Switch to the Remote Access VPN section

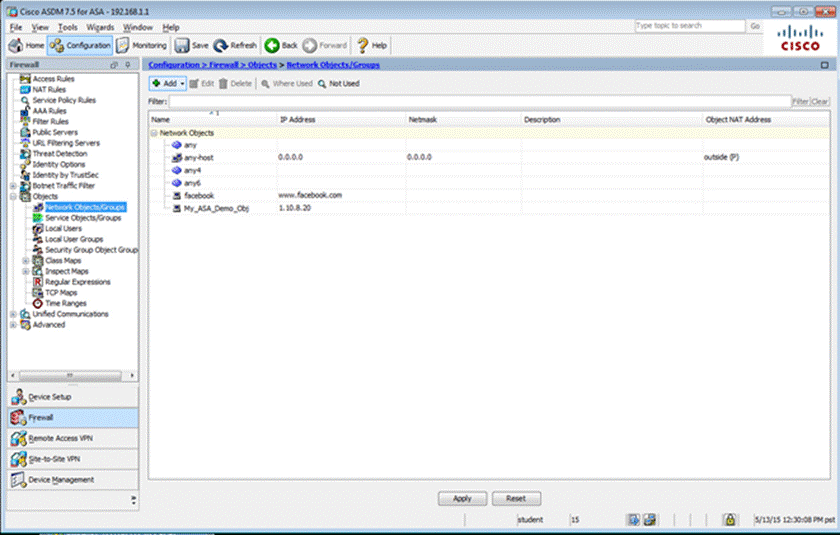coord(67,438)
